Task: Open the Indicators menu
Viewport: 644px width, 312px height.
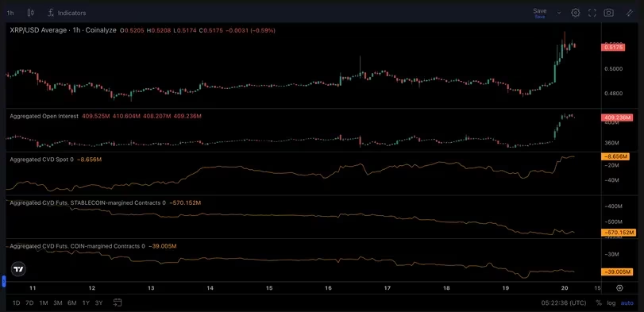Action: pyautogui.click(x=67, y=13)
